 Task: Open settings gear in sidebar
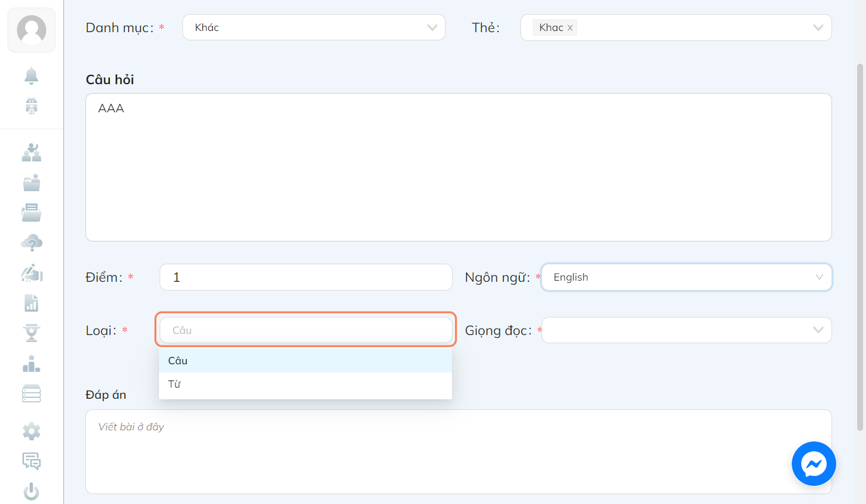pyautogui.click(x=32, y=431)
